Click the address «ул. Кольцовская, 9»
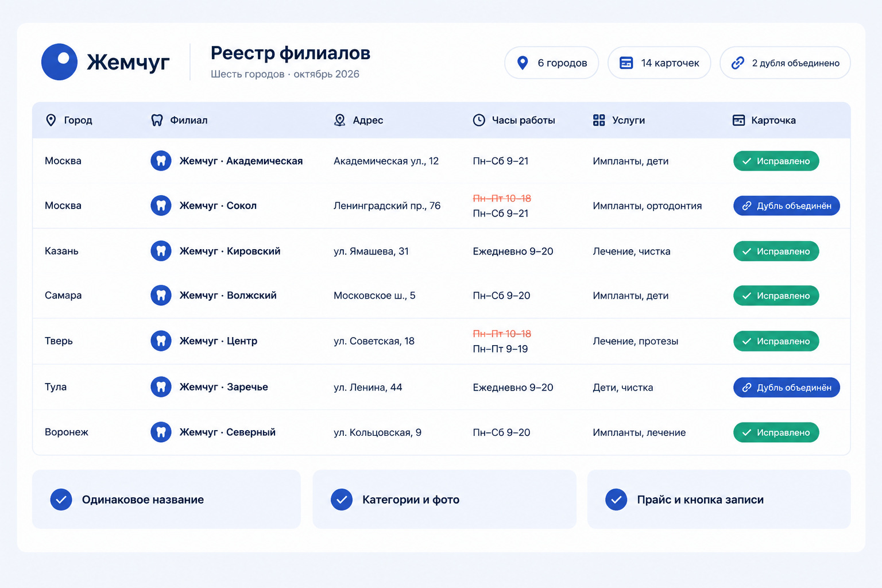Viewport: 882px width, 588px height. click(x=377, y=432)
